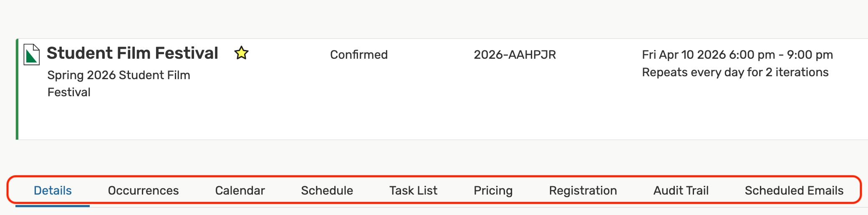The height and width of the screenshot is (215, 868).
Task: Select the 2026-AAHPJR reference number
Action: point(515,55)
